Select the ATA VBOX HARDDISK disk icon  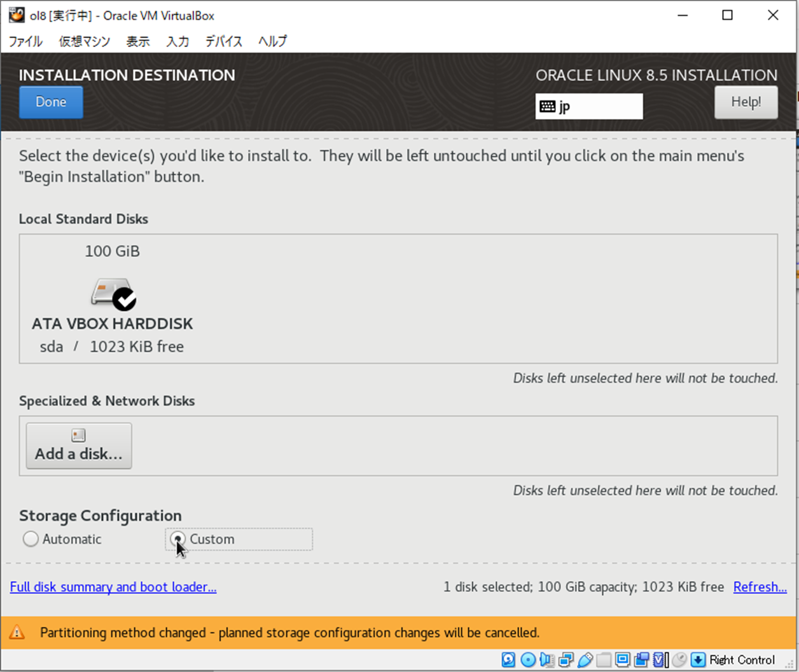pyautogui.click(x=113, y=294)
